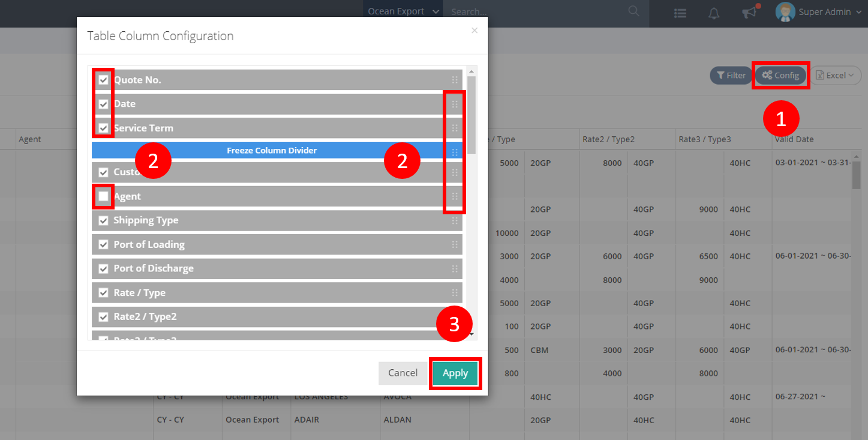The width and height of the screenshot is (868, 440).
Task: Click the list menu icon in header
Action: pos(680,13)
